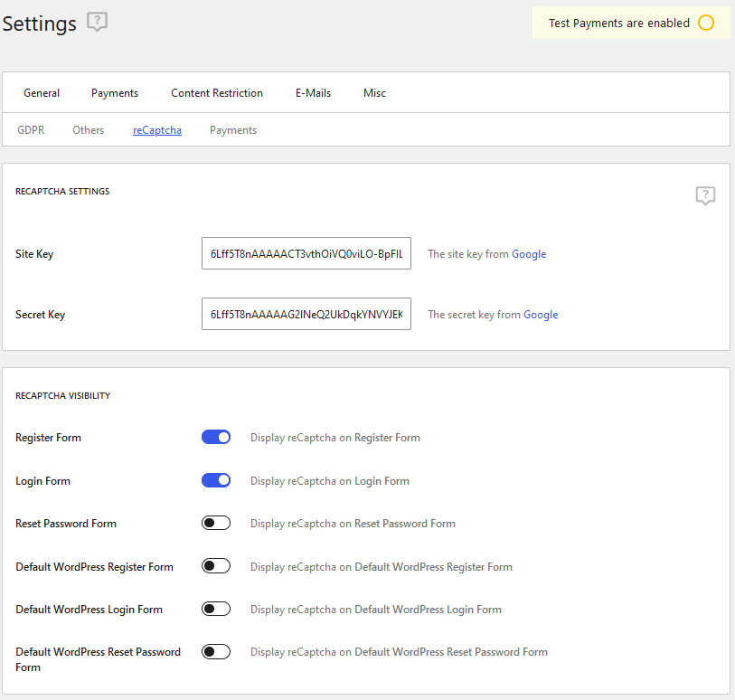Viewport: 735px width, 700px height.
Task: Enable reCaptcha on Reset Password Form
Action: [216, 523]
